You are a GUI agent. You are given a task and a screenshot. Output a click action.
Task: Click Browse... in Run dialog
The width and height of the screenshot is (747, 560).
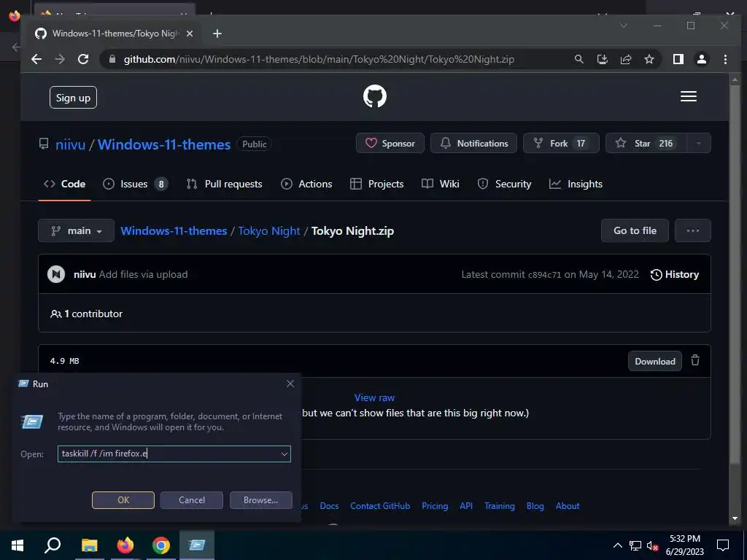[x=260, y=500]
